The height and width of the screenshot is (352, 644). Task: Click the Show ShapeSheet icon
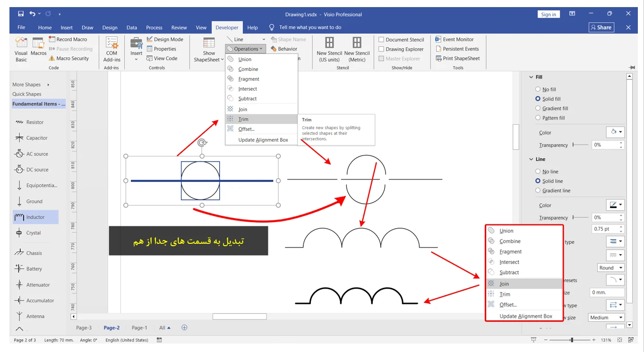208,49
